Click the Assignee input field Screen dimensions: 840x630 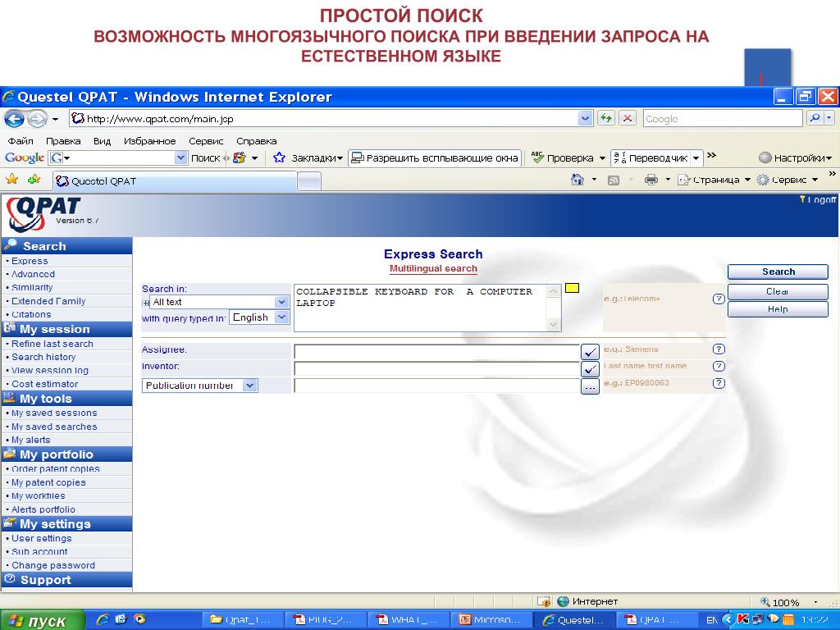tap(437, 352)
